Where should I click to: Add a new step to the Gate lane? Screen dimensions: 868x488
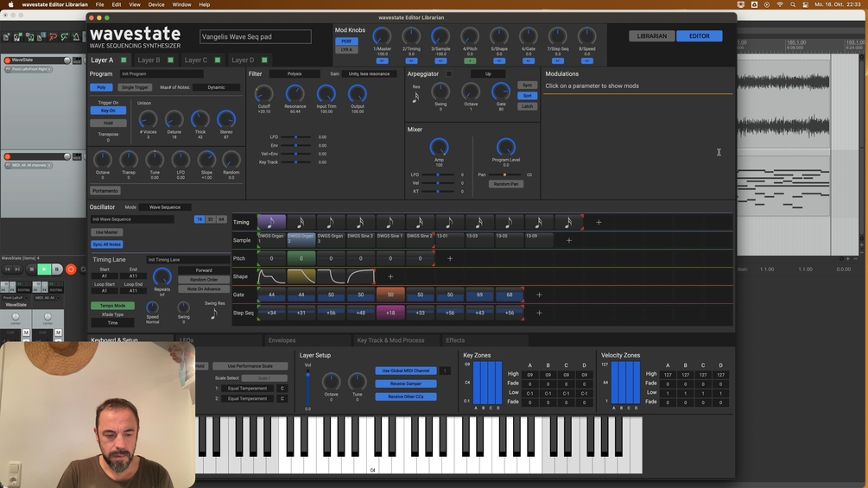tap(539, 295)
